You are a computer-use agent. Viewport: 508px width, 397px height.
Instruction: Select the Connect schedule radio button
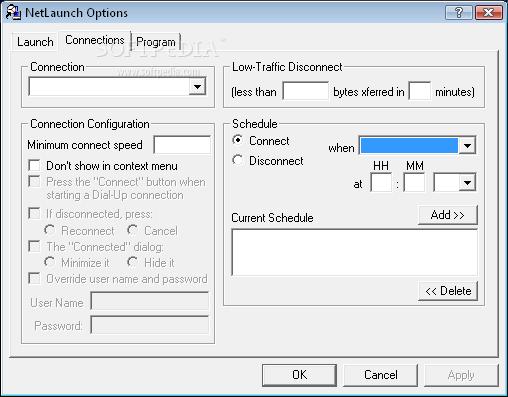click(x=238, y=140)
